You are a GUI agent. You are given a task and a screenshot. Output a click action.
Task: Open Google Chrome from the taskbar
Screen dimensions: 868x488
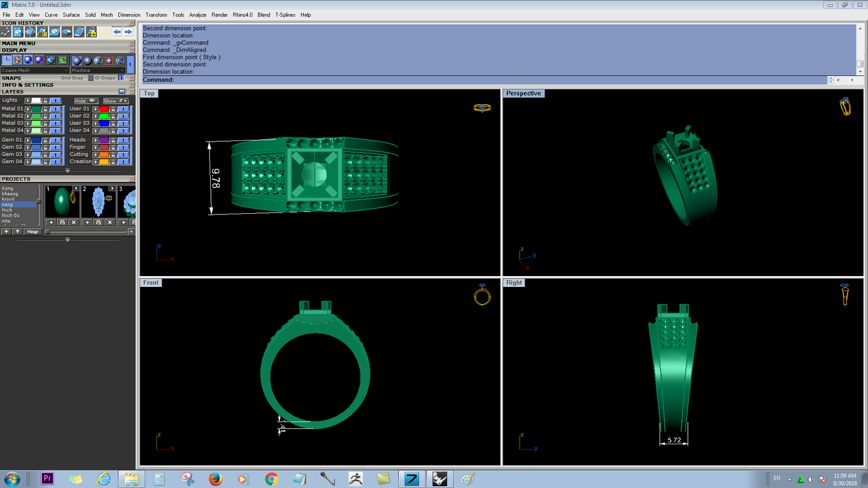(271, 478)
